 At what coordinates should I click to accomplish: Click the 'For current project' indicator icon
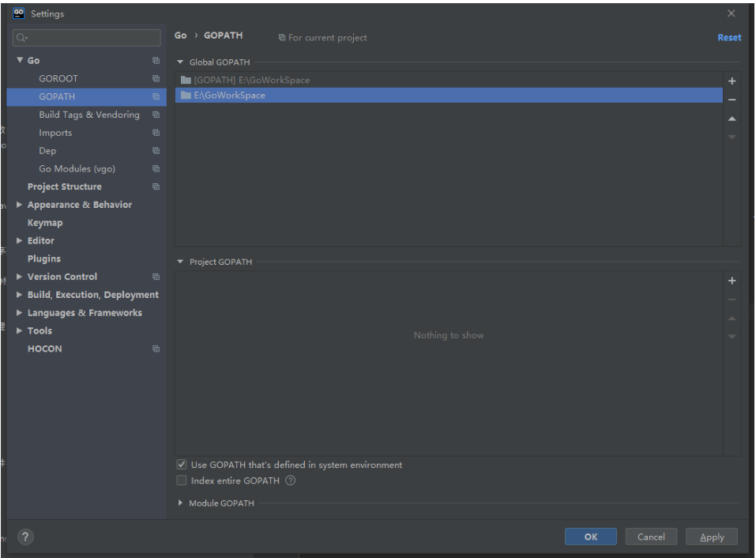pos(281,37)
